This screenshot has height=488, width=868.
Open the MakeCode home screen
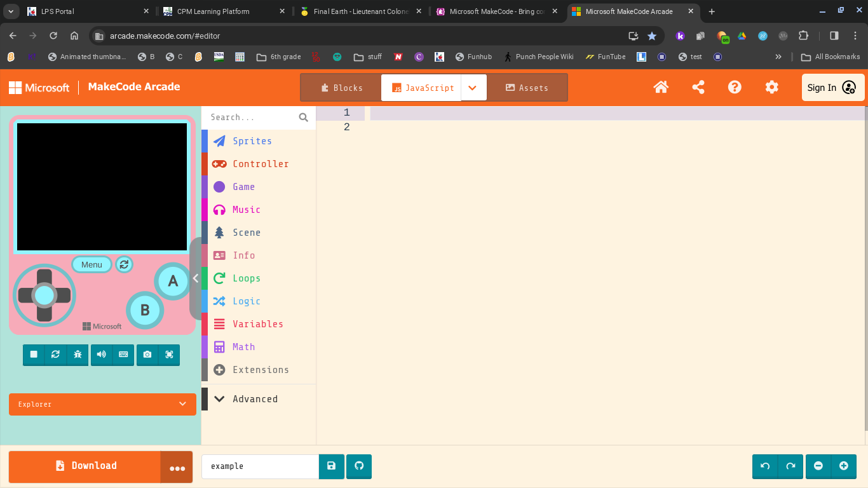(661, 88)
